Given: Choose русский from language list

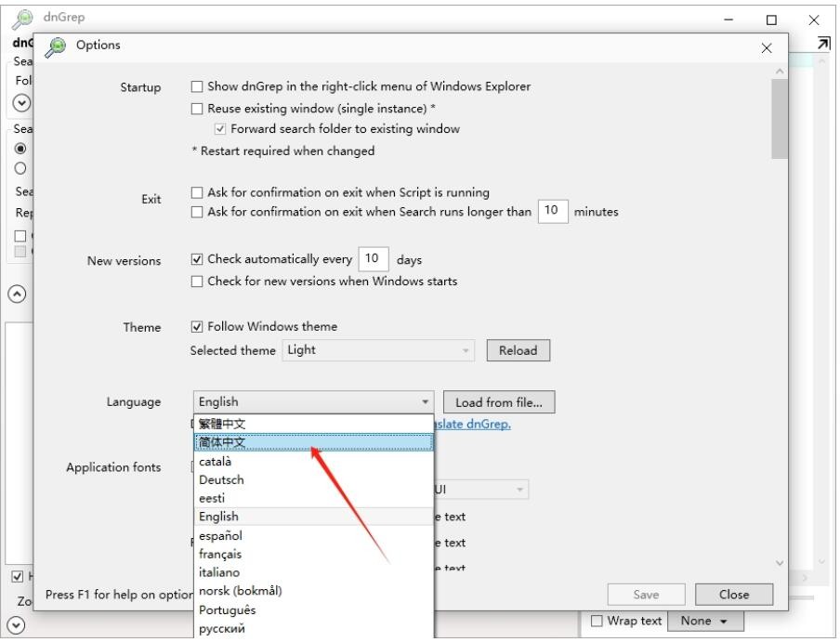Looking at the screenshot, I should click(313, 629).
